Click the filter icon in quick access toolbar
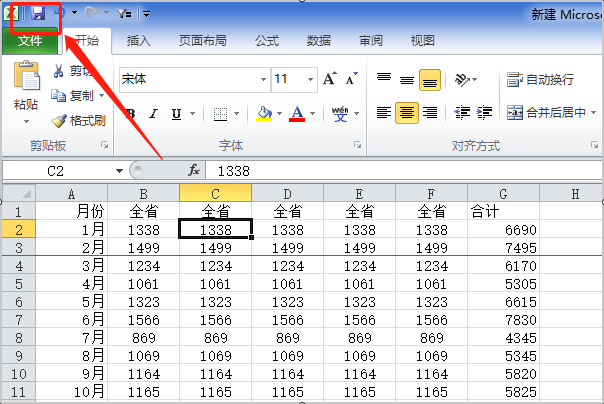Image resolution: width=604 pixels, height=404 pixels. click(124, 14)
